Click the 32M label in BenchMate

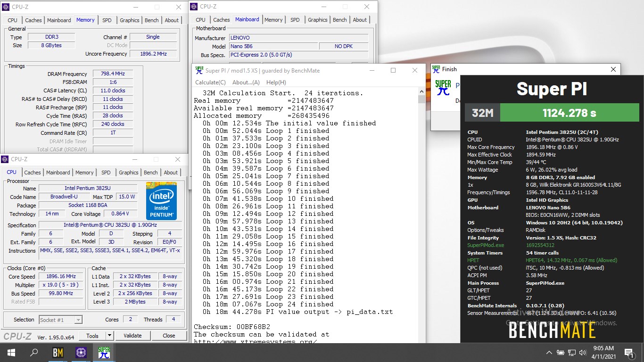click(482, 113)
